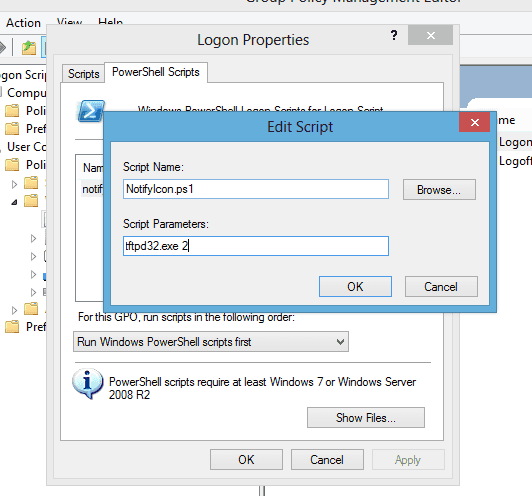Confirm Edit Script with OK button
This screenshot has width=532, height=496.
[355, 286]
